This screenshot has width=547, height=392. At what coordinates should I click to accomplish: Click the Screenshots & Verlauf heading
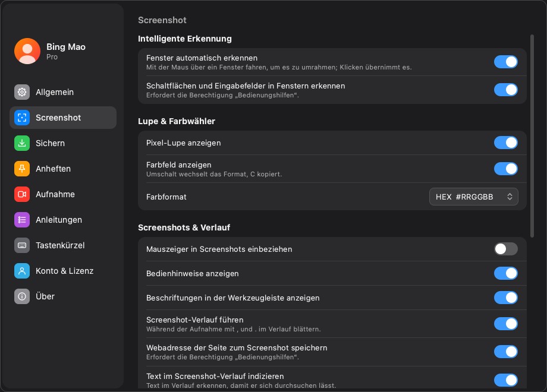click(x=184, y=227)
